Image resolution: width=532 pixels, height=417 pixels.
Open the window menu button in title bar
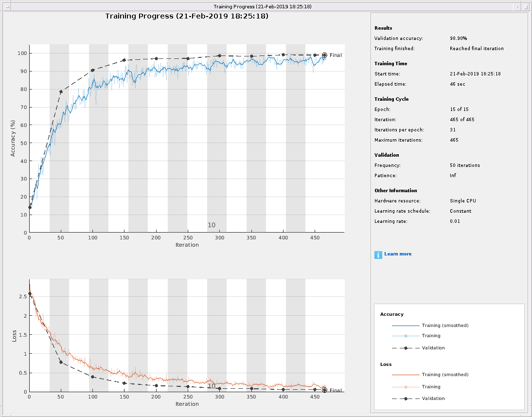(x=6, y=6)
